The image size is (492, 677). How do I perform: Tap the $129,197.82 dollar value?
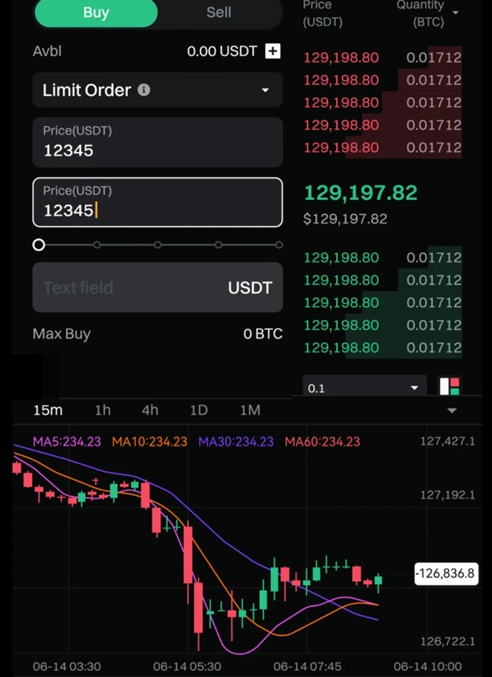[345, 219]
